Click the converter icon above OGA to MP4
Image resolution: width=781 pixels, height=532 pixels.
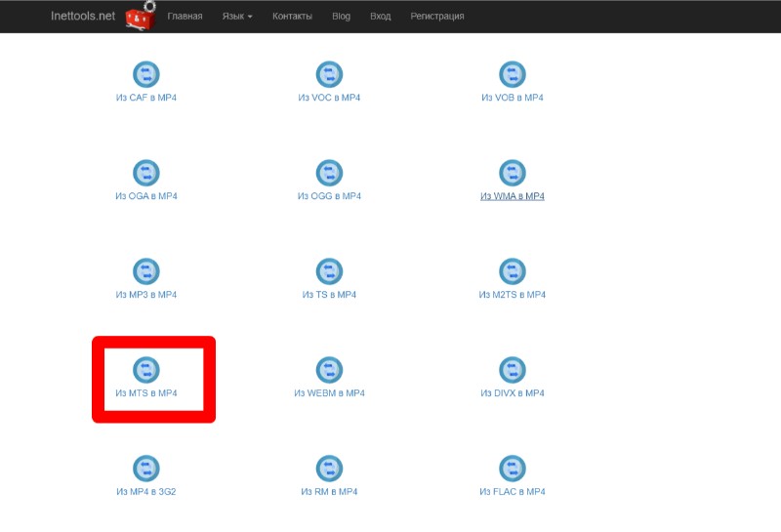pyautogui.click(x=145, y=173)
